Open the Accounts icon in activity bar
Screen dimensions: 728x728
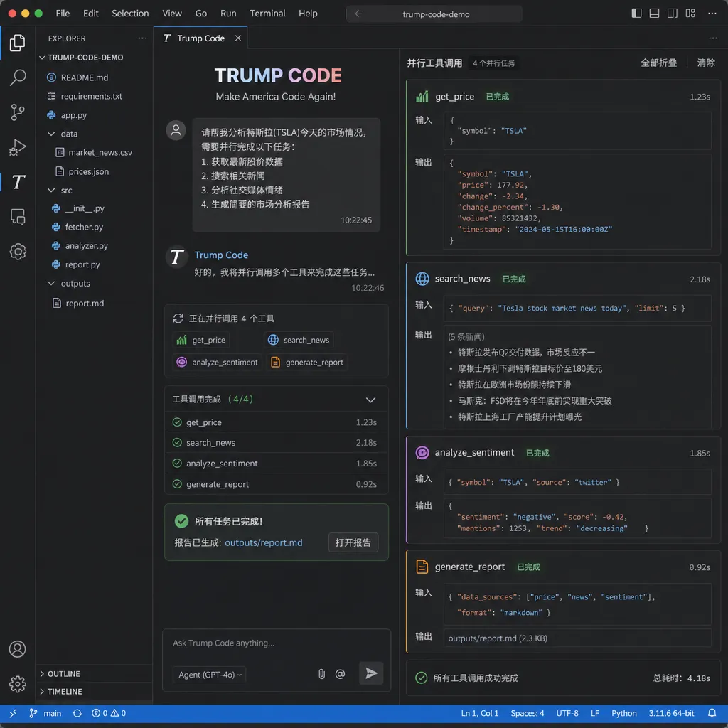(x=18, y=648)
